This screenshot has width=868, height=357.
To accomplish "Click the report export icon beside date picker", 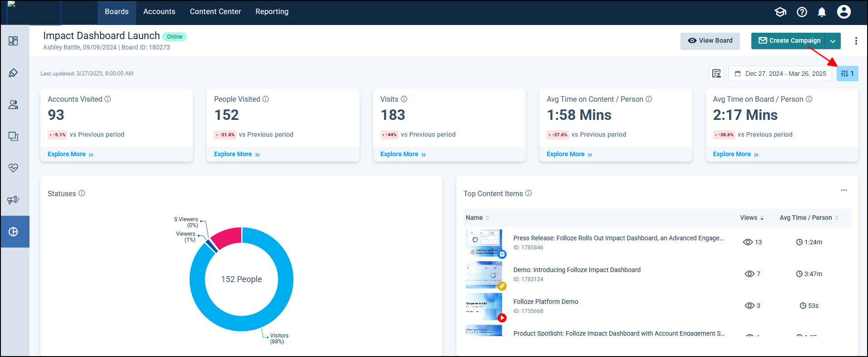I will tap(716, 74).
